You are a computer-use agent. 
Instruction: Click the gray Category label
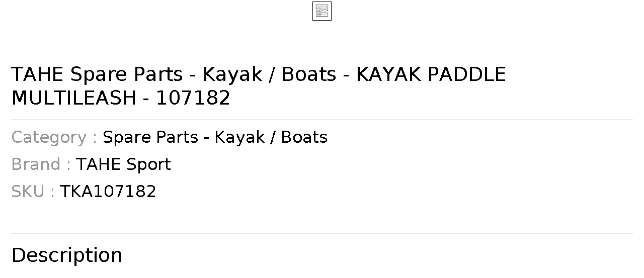(x=54, y=137)
